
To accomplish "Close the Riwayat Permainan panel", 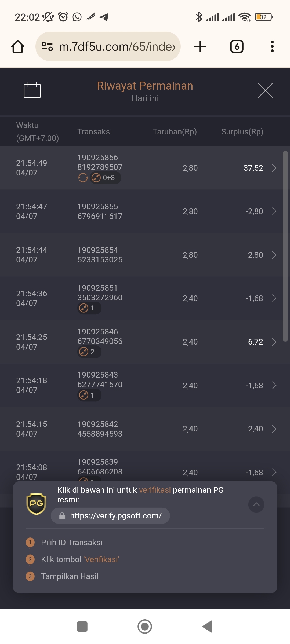I will click(265, 90).
